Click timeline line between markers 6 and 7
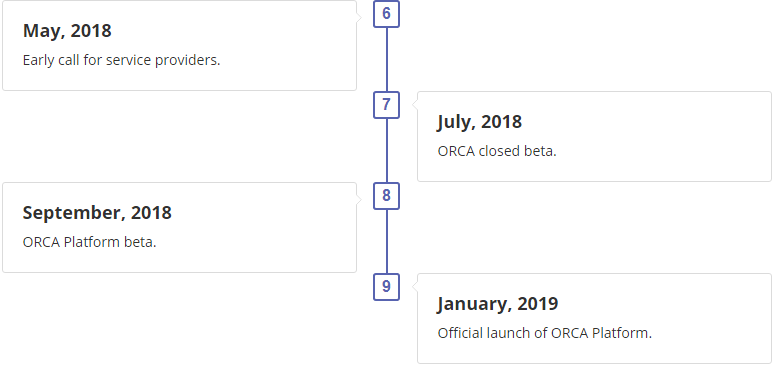Viewport: 774px width, 367px height. [x=387, y=59]
